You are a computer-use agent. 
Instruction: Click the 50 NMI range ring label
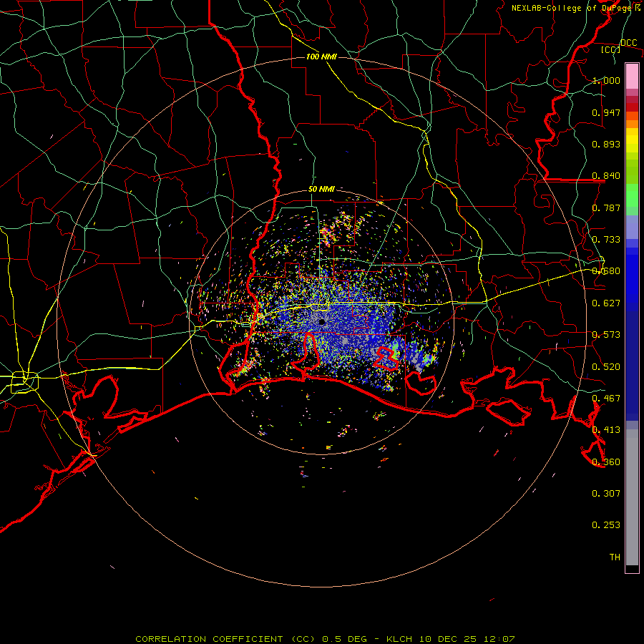(x=321, y=190)
